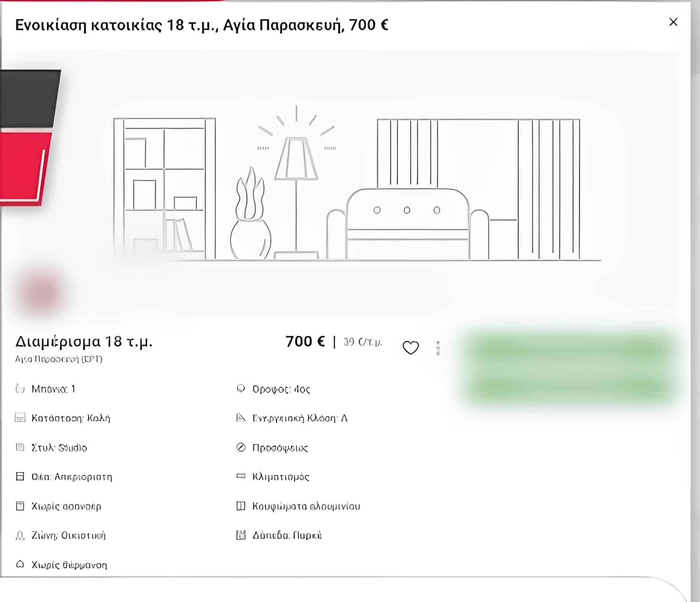Save listing with the heart icon
700x602 pixels.
click(x=411, y=348)
